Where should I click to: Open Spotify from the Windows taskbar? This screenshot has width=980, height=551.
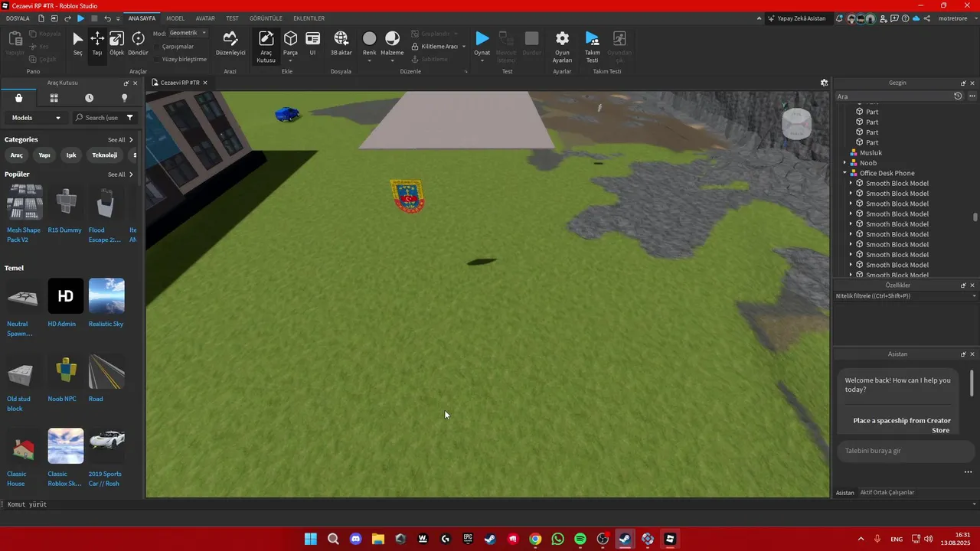click(x=580, y=539)
